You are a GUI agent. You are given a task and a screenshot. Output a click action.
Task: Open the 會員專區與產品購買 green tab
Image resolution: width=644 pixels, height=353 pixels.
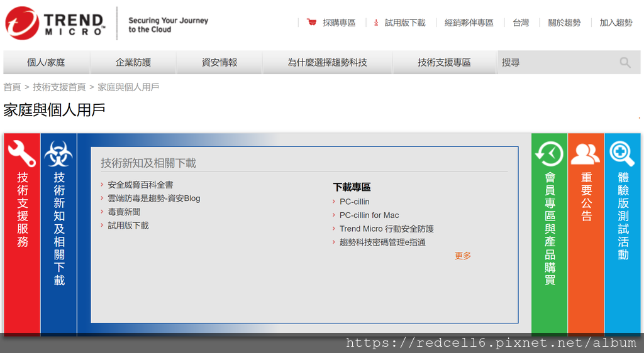550,234
